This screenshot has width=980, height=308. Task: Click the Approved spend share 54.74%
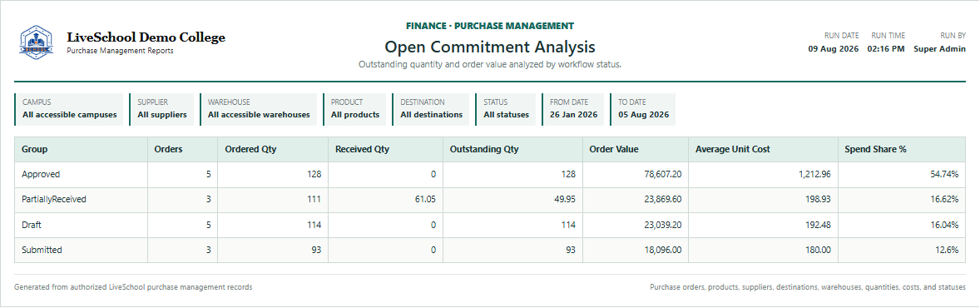click(944, 175)
